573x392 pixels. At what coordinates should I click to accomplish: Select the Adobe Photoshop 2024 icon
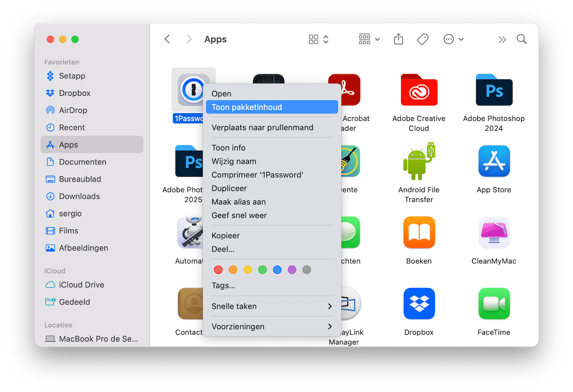493,90
